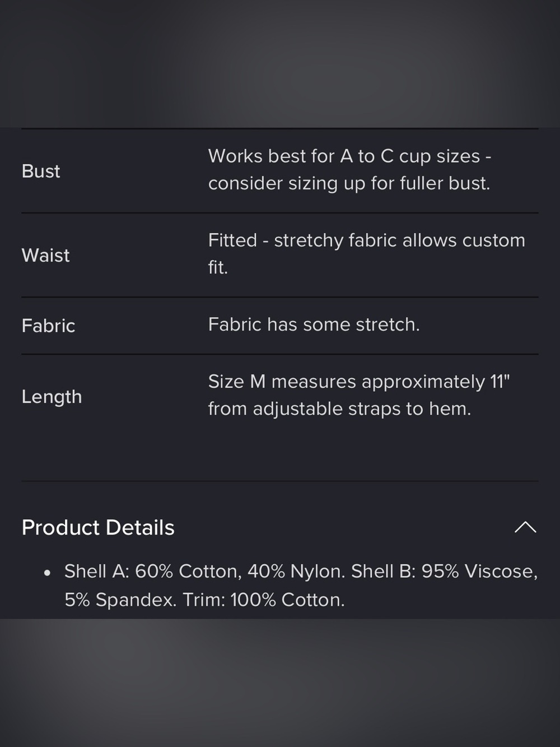
Task: Collapse Product Details using the up chevron
Action: coord(525,527)
